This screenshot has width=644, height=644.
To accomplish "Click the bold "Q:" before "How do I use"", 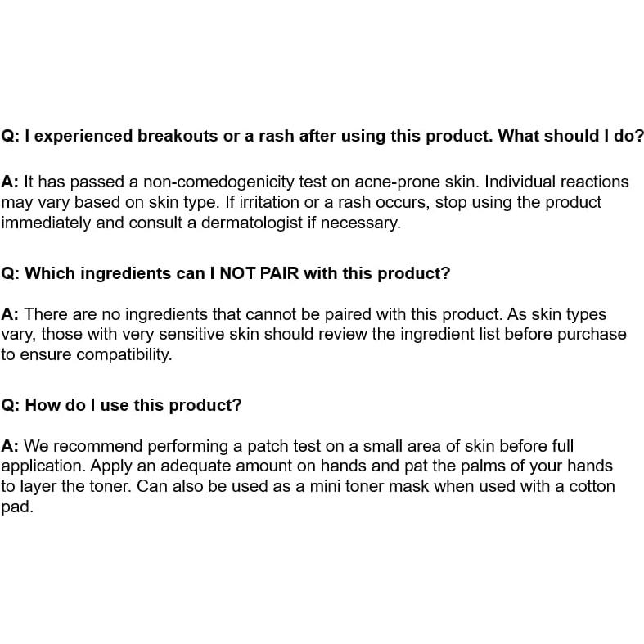I will pyautogui.click(x=10, y=405).
